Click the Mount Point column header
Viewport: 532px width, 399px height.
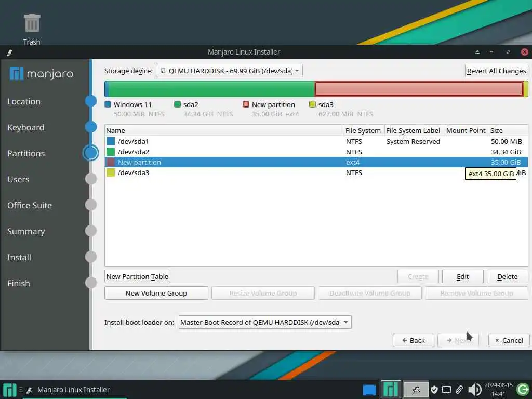467,130
